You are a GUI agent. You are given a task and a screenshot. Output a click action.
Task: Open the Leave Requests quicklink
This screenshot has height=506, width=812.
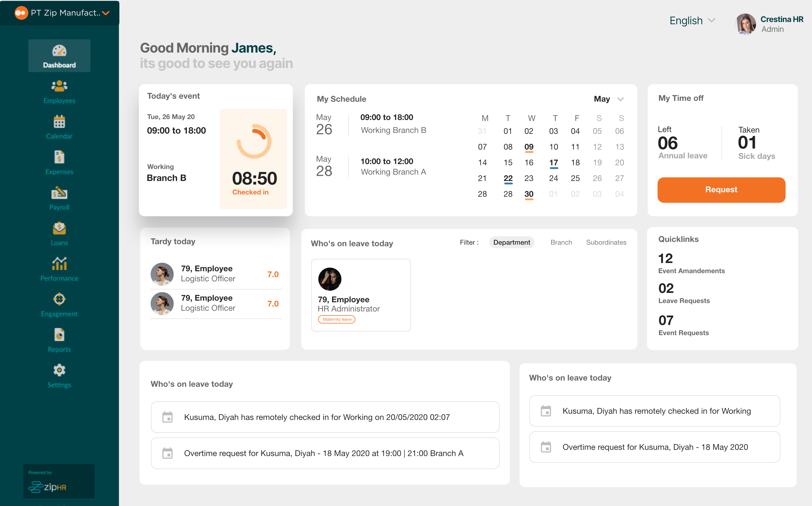pos(683,300)
